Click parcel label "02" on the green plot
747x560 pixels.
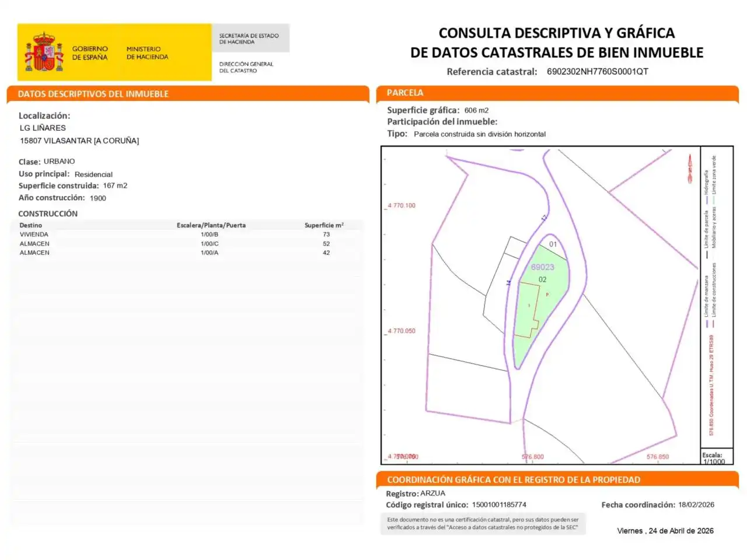543,279
